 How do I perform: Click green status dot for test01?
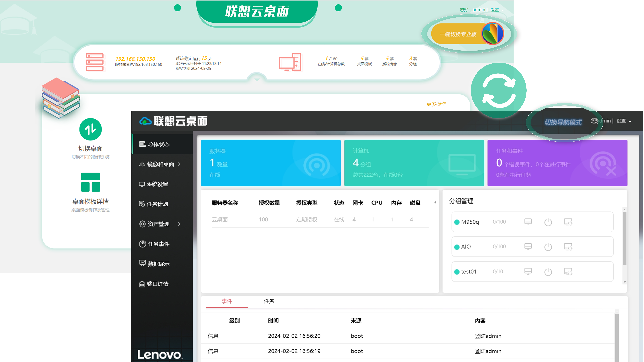click(457, 272)
